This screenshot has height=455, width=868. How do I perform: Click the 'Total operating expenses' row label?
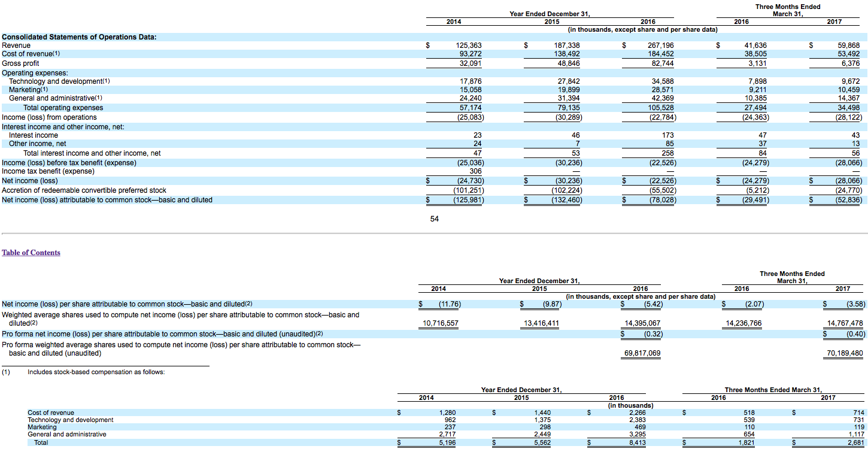pos(63,108)
